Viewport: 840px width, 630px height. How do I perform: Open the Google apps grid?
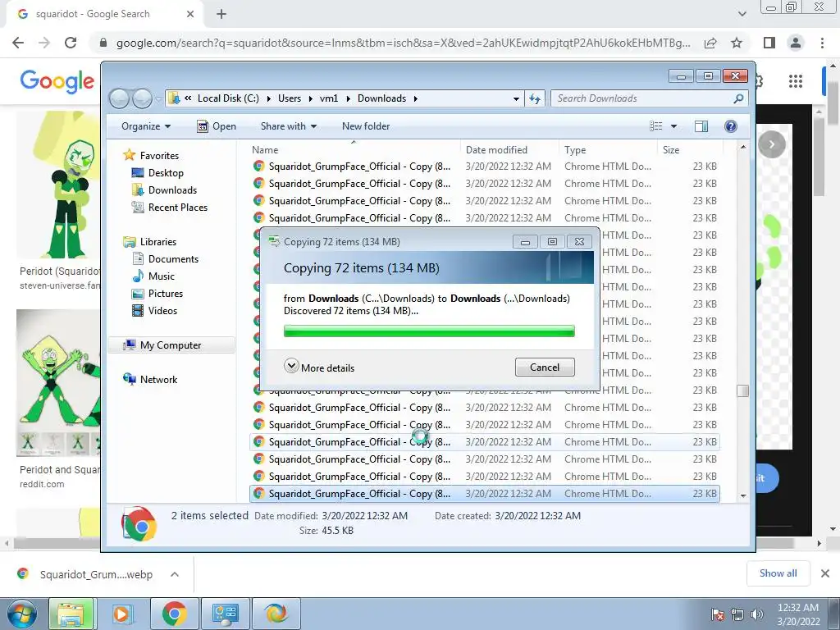[x=796, y=81]
